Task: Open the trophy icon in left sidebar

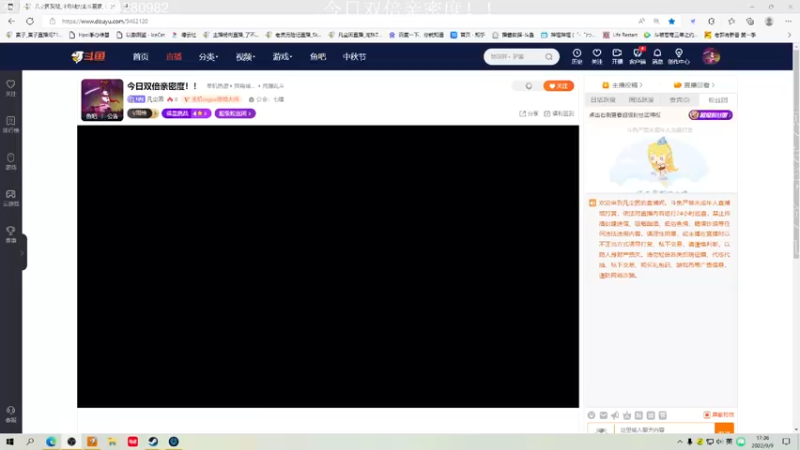Action: click(11, 234)
